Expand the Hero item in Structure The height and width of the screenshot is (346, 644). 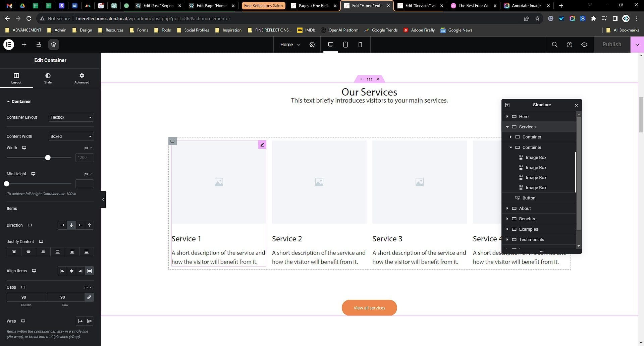507,117
